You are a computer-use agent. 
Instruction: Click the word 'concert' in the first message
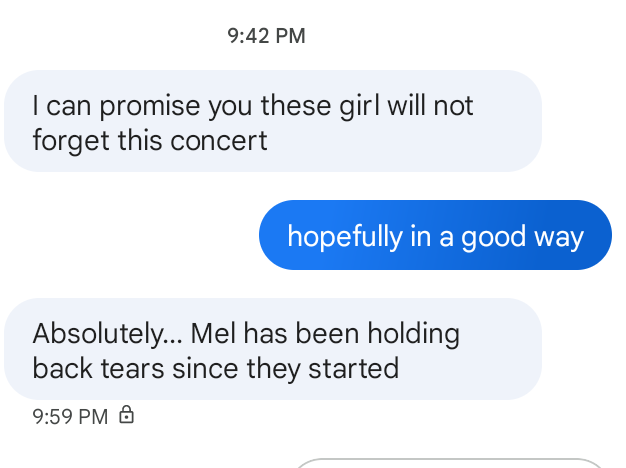219,141
